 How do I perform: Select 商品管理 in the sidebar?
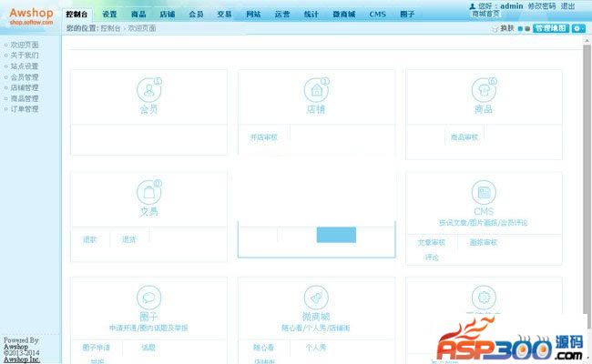[25, 98]
